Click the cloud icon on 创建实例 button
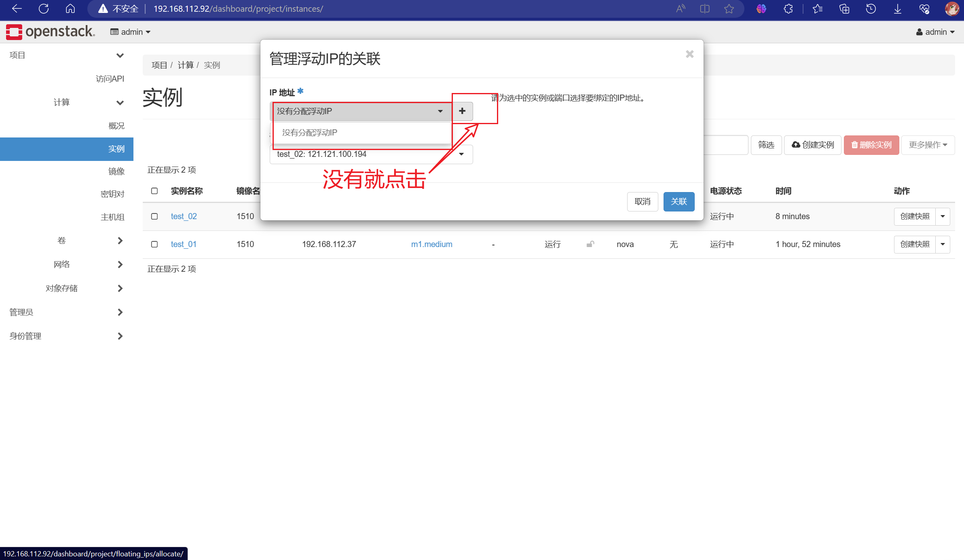This screenshot has height=560, width=964. point(796,144)
